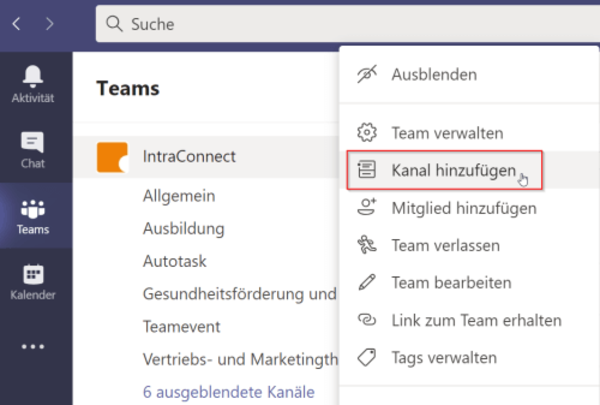This screenshot has height=405, width=600.
Task: Click the Teams panel heading
Action: (128, 88)
